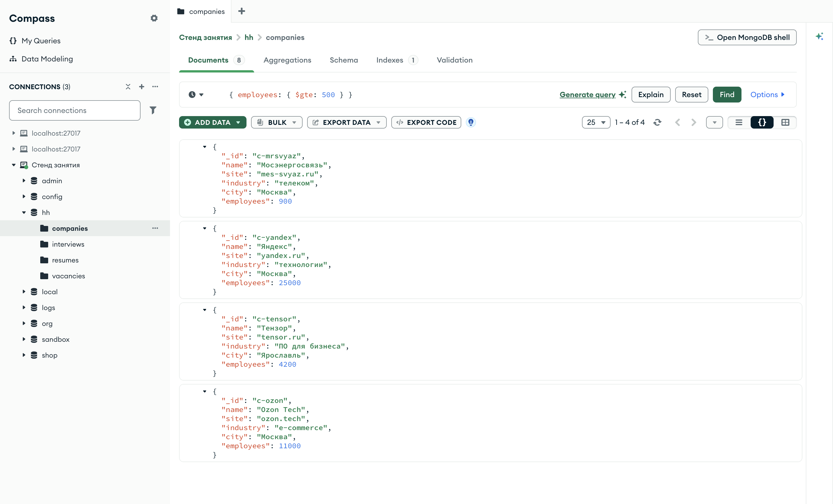Image resolution: width=833 pixels, height=504 pixels.
Task: Click the insight lightbulb icon
Action: pyautogui.click(x=471, y=122)
